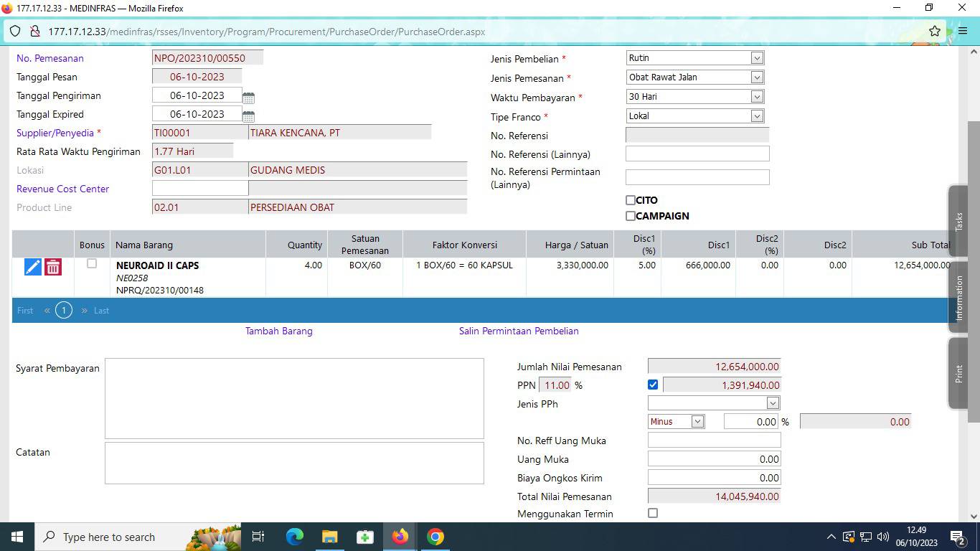The width and height of the screenshot is (980, 551).
Task: Open the calendar picker for Tanggal Pengiriman
Action: pos(249,98)
